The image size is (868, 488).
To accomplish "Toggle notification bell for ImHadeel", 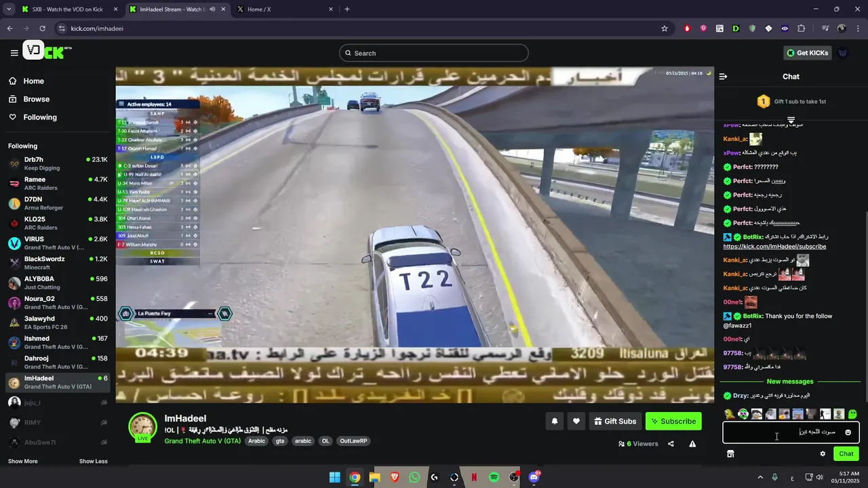I will point(555,421).
